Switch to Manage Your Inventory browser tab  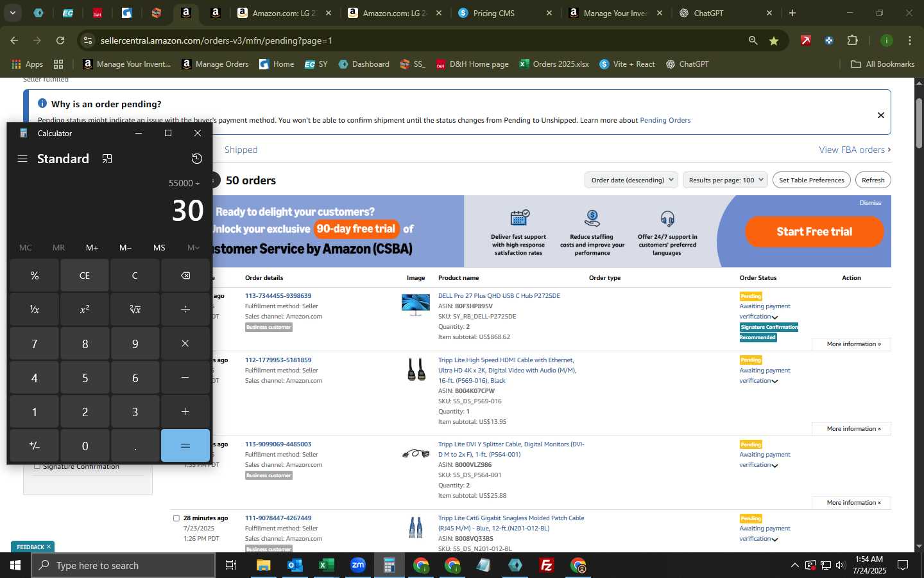614,13
